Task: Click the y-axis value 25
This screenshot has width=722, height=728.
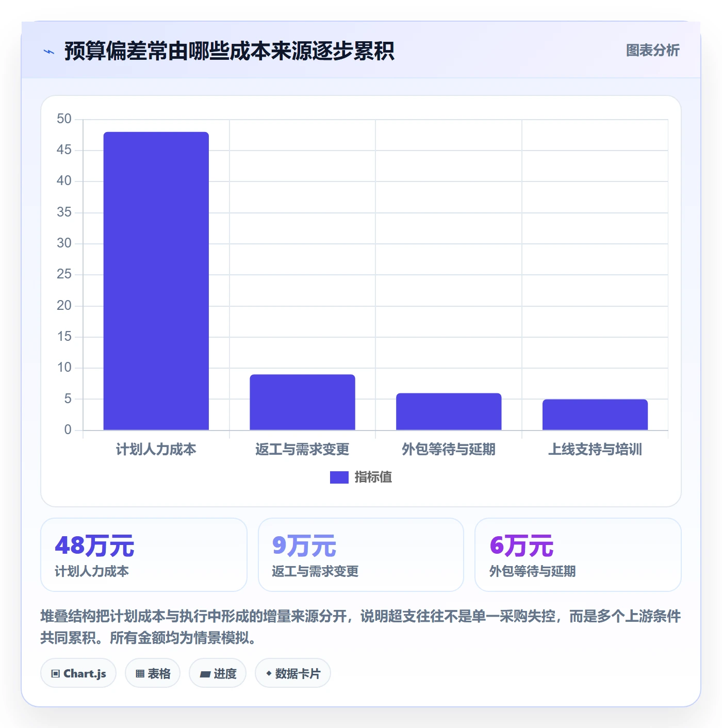Action: [64, 274]
